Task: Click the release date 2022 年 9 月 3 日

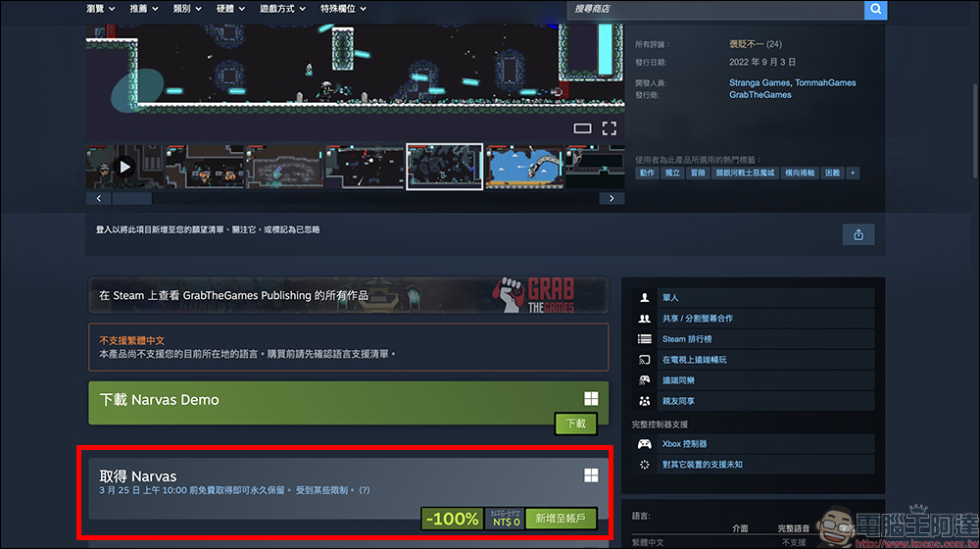Action: click(762, 62)
